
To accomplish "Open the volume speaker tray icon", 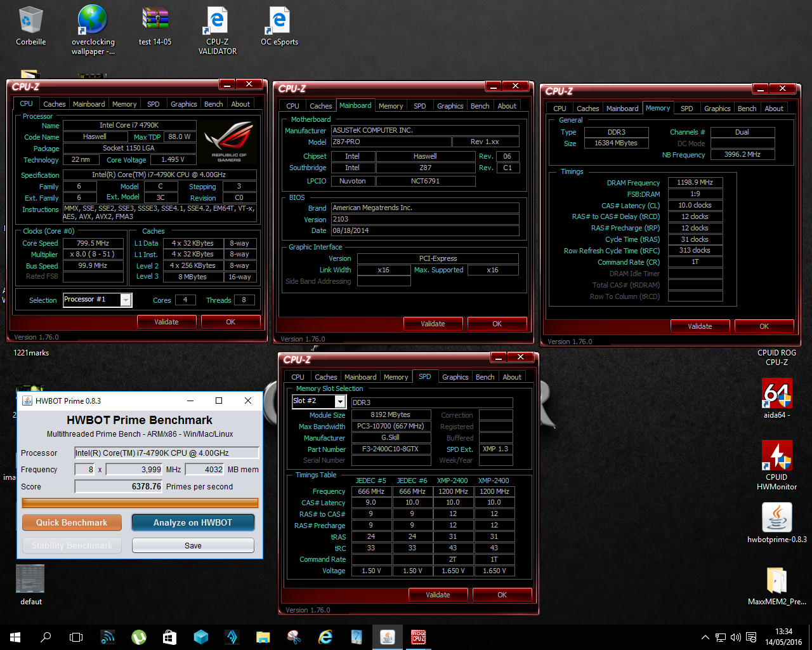I will pyautogui.click(x=736, y=637).
